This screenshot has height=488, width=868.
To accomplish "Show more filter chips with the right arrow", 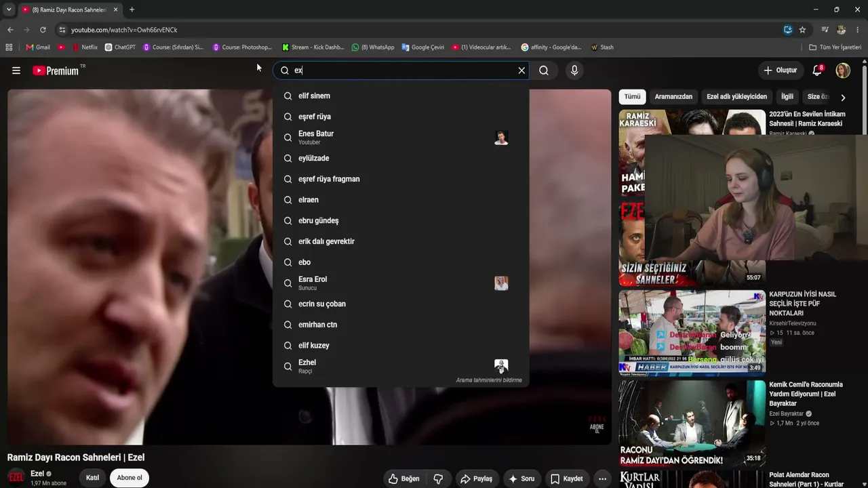I will [x=843, y=97].
